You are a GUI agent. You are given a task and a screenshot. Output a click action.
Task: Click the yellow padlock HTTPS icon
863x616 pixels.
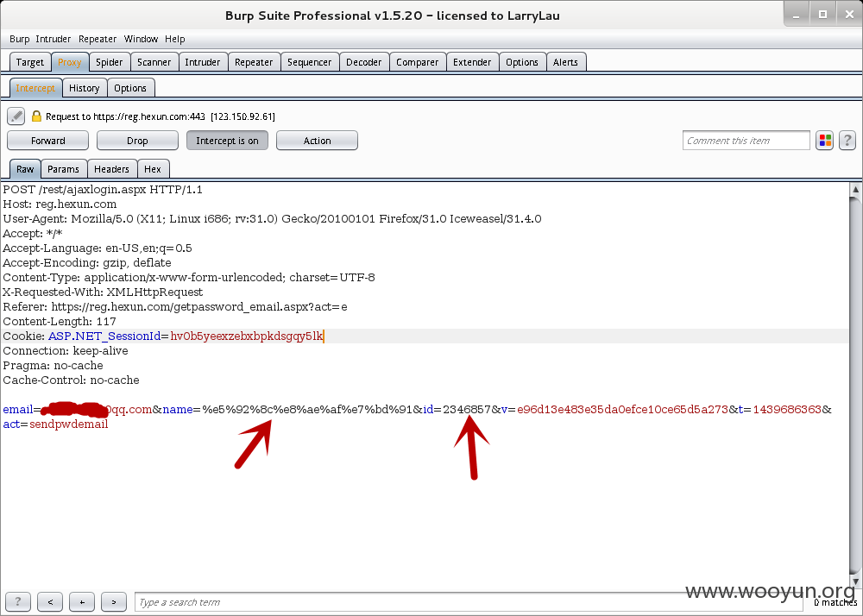(36, 116)
